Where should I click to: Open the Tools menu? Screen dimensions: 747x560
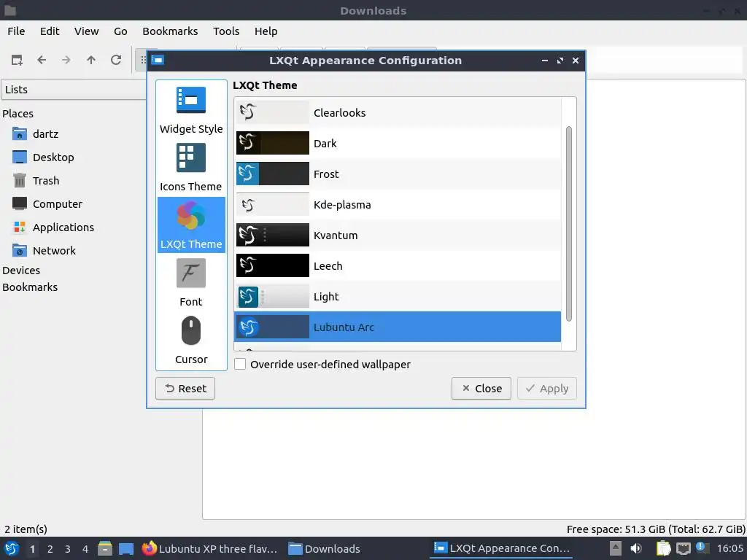coord(226,31)
